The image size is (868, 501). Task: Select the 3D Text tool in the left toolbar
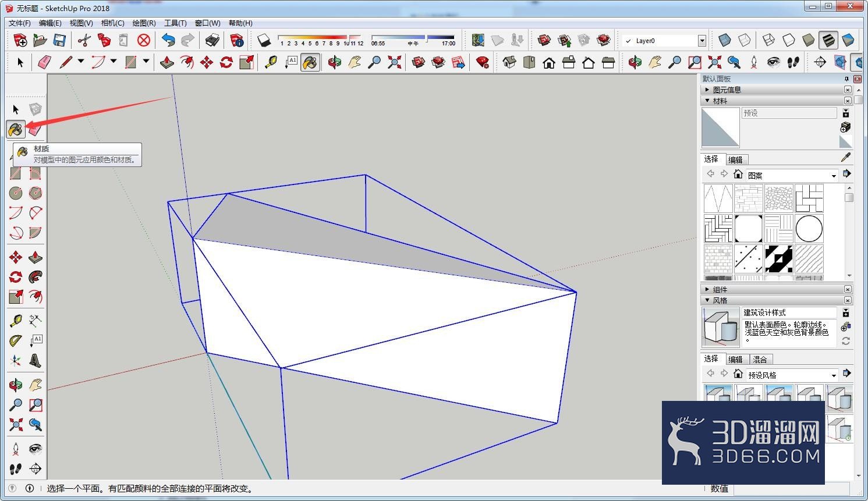pyautogui.click(x=36, y=361)
